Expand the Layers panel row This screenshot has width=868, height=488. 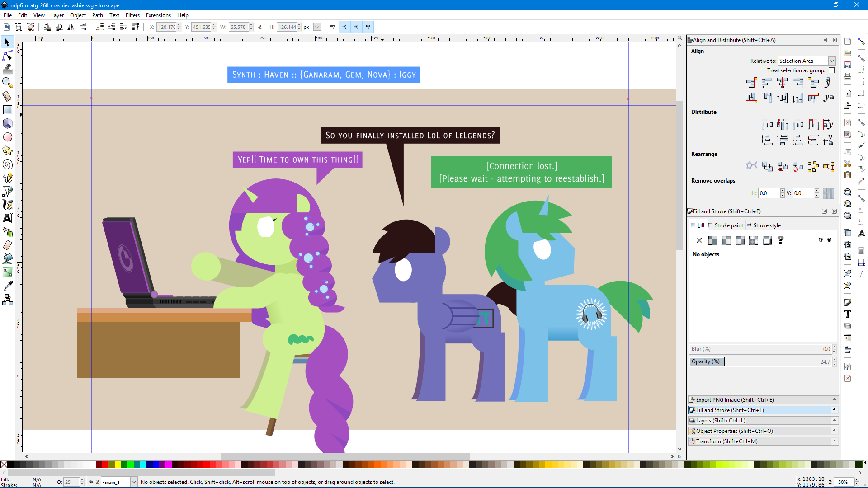pos(764,421)
